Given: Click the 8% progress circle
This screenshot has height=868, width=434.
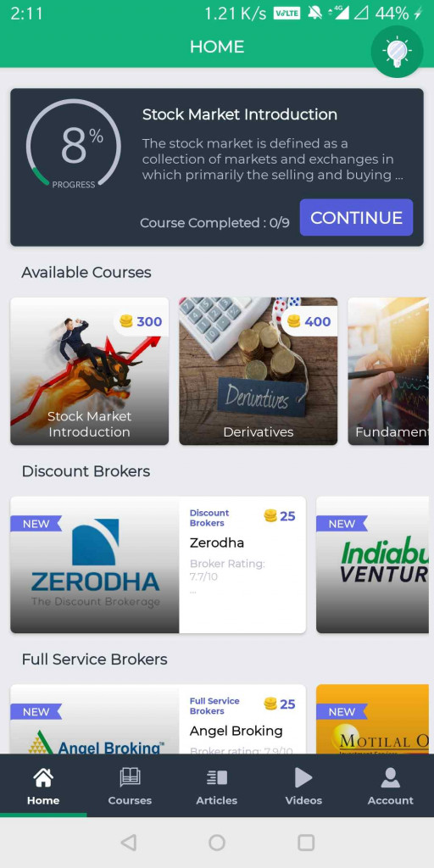Looking at the screenshot, I should [74, 146].
